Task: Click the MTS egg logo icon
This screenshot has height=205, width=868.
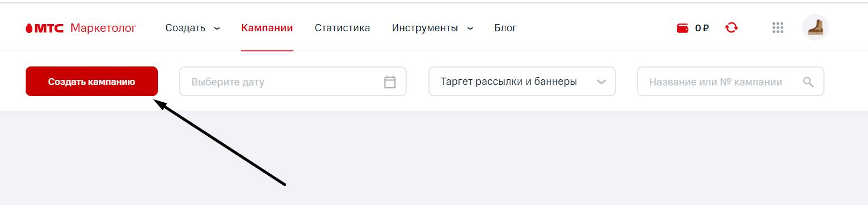Action: 29,28
